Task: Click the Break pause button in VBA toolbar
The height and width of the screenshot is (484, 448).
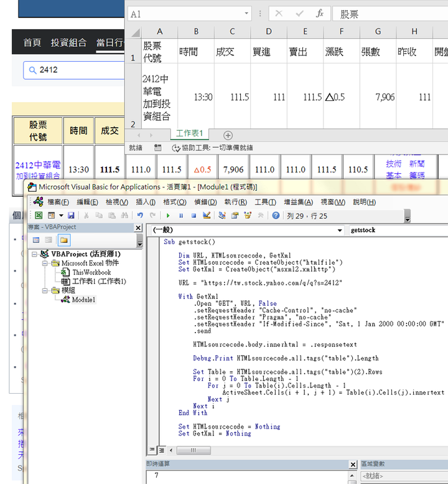Action: pos(181,216)
